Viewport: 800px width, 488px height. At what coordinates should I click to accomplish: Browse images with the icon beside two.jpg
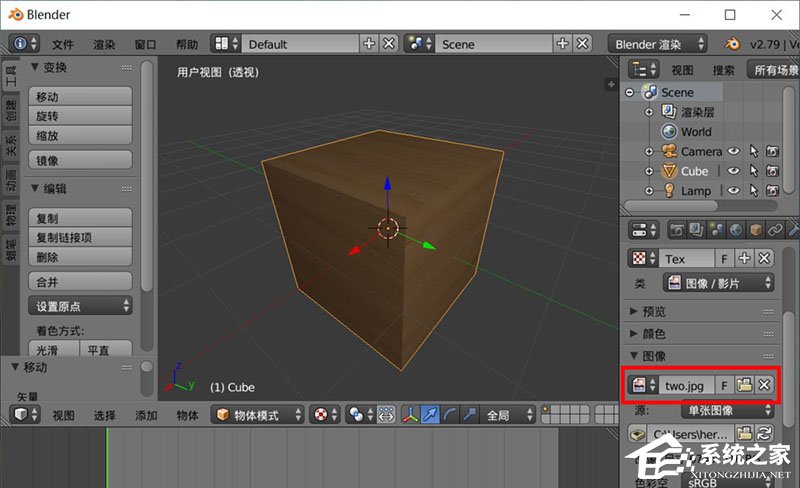click(644, 385)
